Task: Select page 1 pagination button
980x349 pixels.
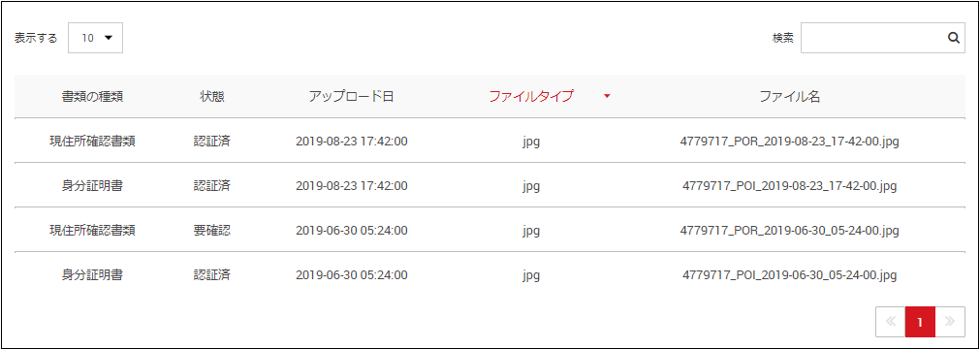Action: 920,322
